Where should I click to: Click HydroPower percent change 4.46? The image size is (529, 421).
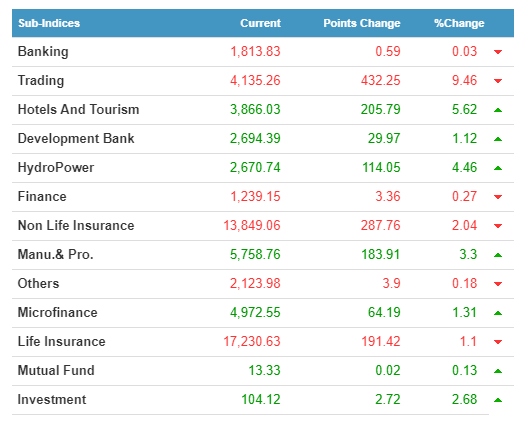pos(465,167)
